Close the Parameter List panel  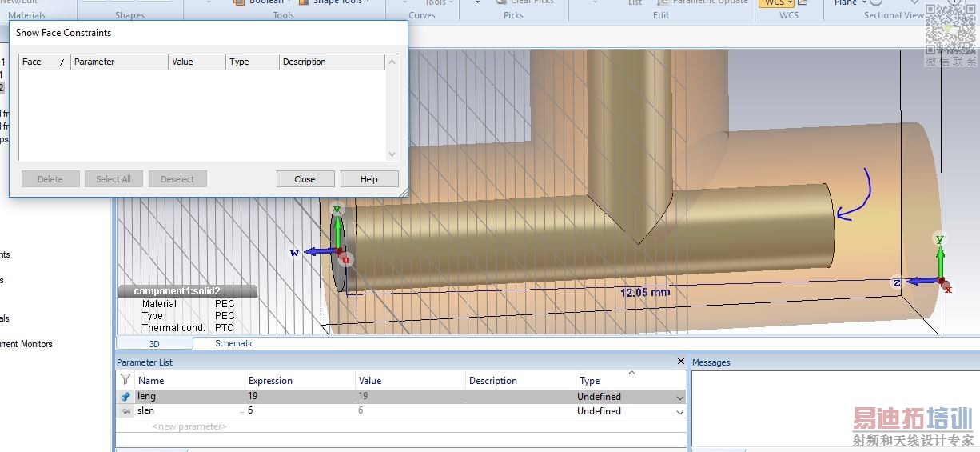(x=681, y=362)
